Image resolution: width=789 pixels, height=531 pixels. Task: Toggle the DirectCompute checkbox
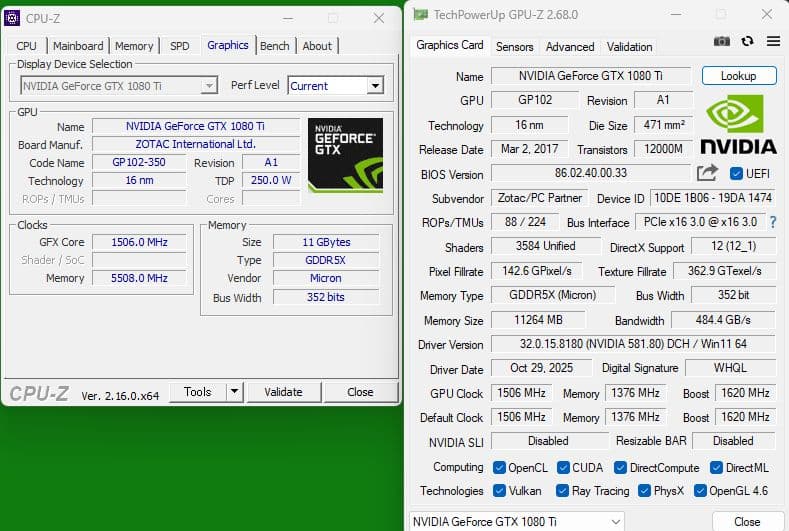pos(620,468)
